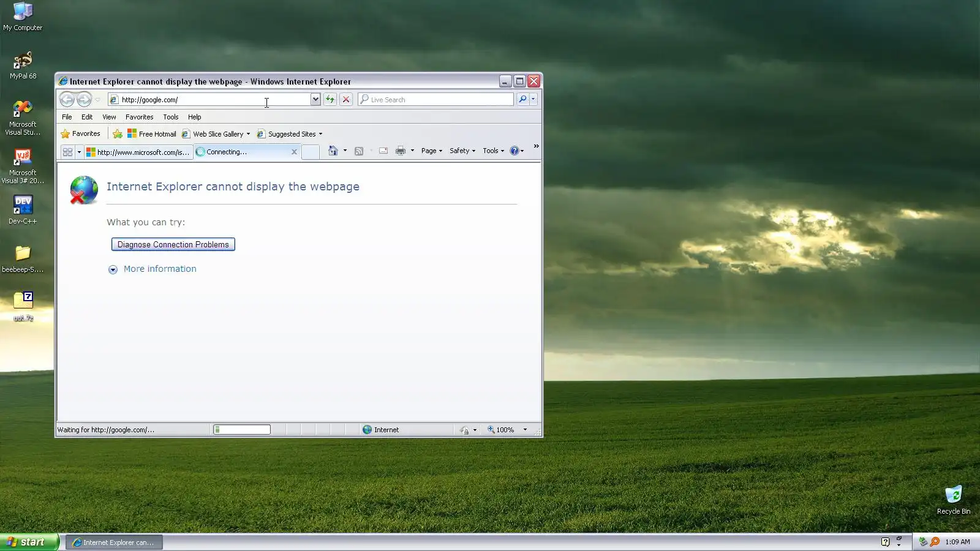Select the Microsoft Visual Studio desktop shortcut
Image resolution: width=980 pixels, height=551 pixels.
click(x=23, y=118)
